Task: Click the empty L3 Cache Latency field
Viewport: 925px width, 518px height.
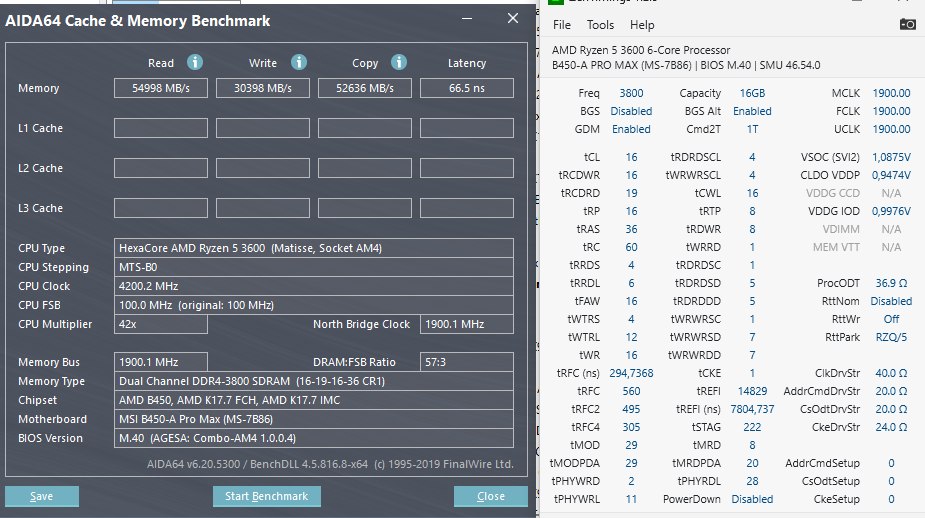Action: pos(467,208)
